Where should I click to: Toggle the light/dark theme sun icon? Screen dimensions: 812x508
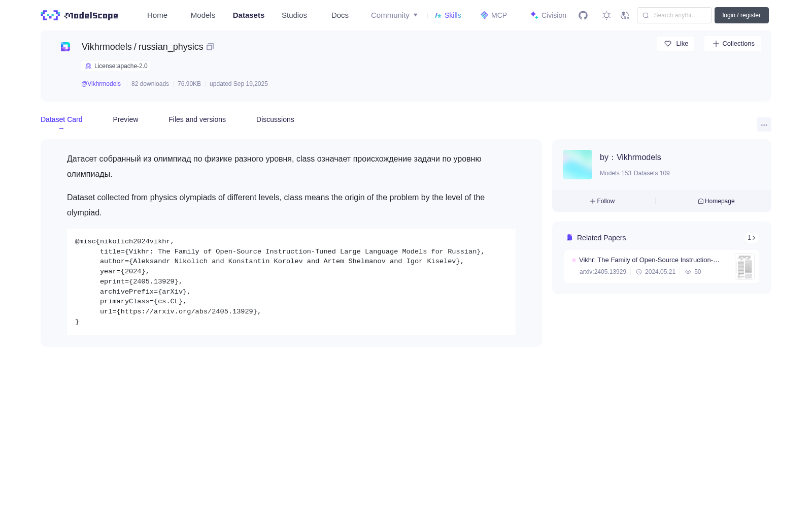pos(606,15)
